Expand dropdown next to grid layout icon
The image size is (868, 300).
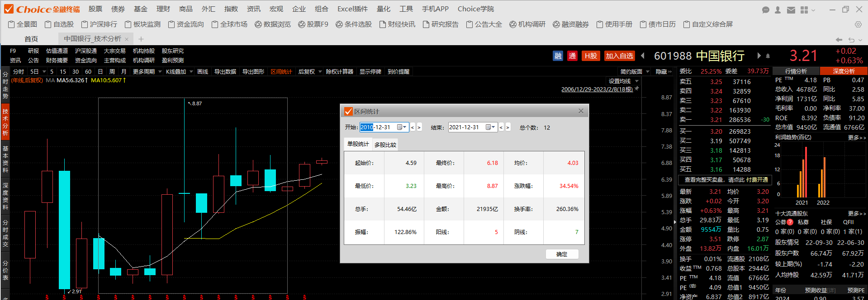[x=813, y=10]
